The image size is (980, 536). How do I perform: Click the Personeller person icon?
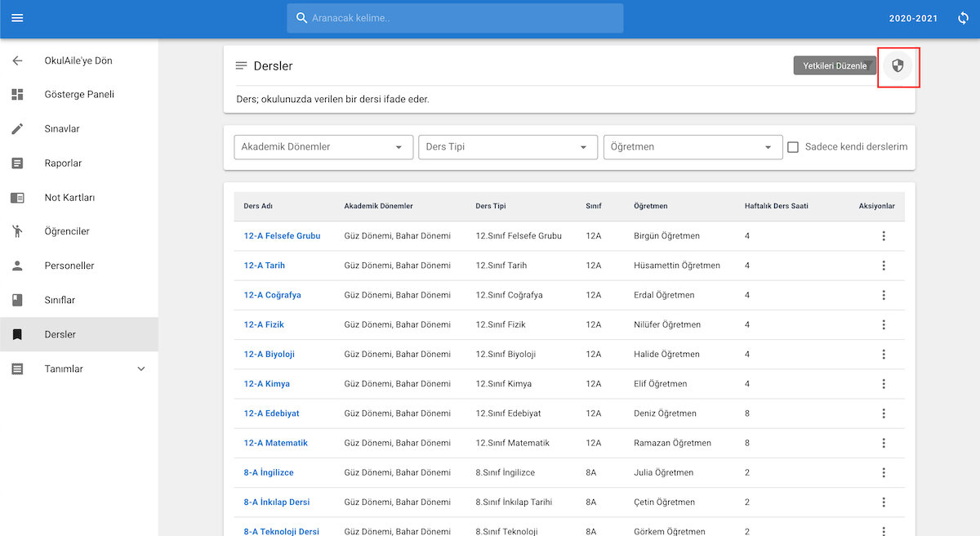pyautogui.click(x=17, y=266)
